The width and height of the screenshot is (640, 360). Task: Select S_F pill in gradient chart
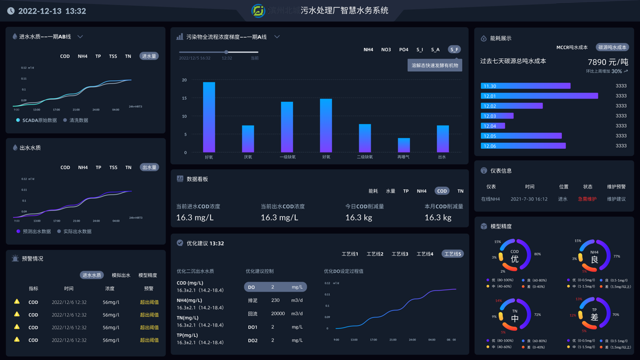454,49
